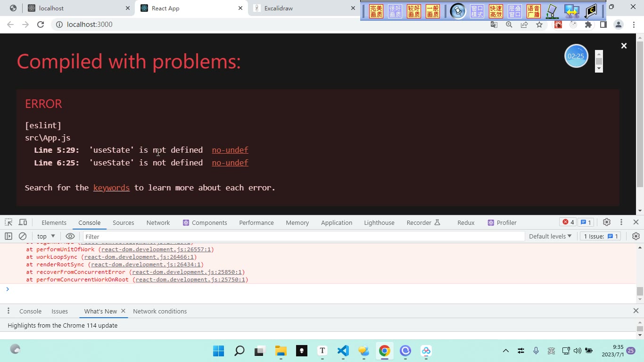Click the 'keywords' link in the error message
This screenshot has width=644, height=362.
(111, 188)
